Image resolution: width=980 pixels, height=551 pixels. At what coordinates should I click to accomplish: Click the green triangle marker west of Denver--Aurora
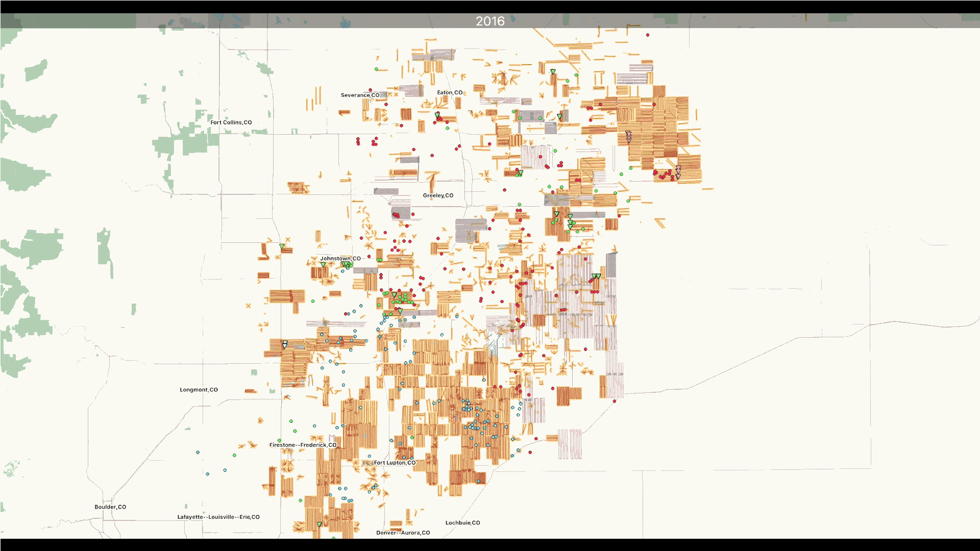pos(319,524)
